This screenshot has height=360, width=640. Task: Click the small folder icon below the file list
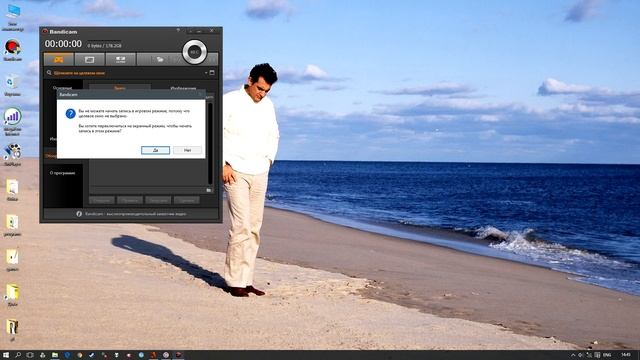(x=209, y=190)
